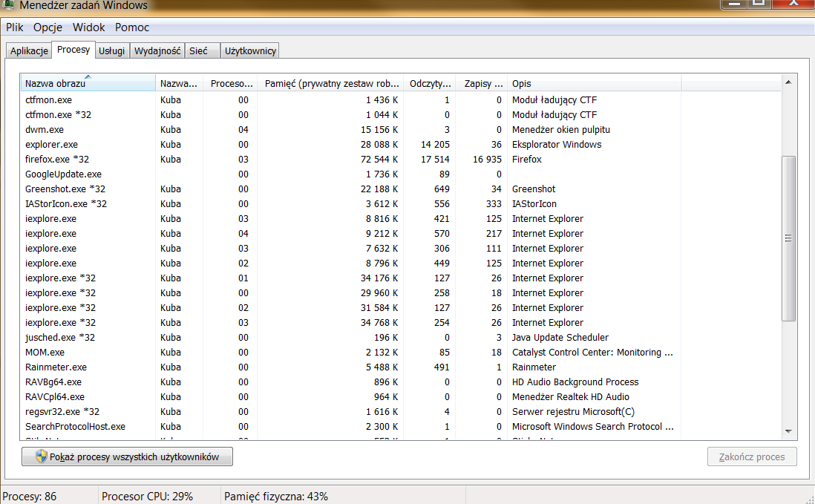This screenshot has width=815, height=504.
Task: Show the Wydajność tab
Action: tap(157, 51)
